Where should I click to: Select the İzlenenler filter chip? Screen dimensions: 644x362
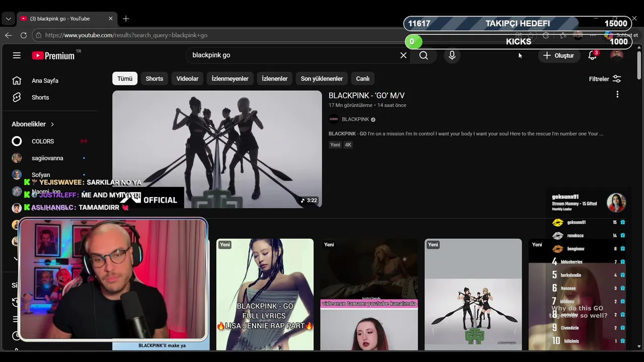(x=275, y=78)
